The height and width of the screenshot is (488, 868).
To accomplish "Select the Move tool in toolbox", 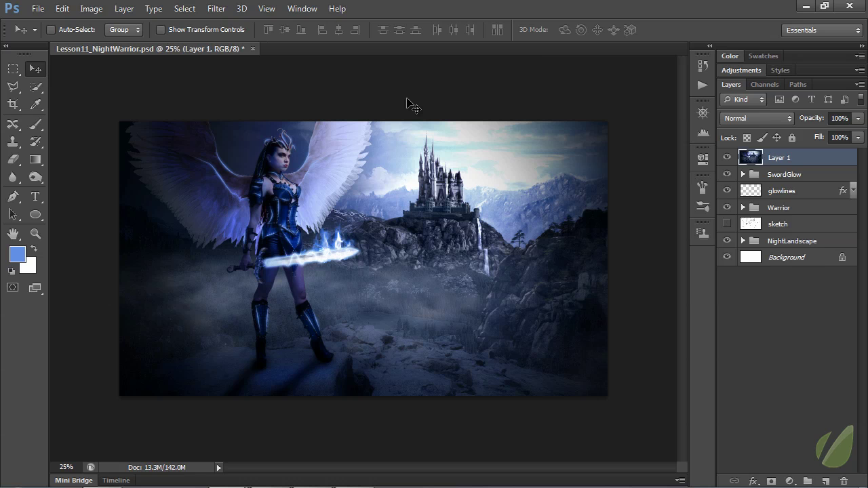I will point(35,69).
